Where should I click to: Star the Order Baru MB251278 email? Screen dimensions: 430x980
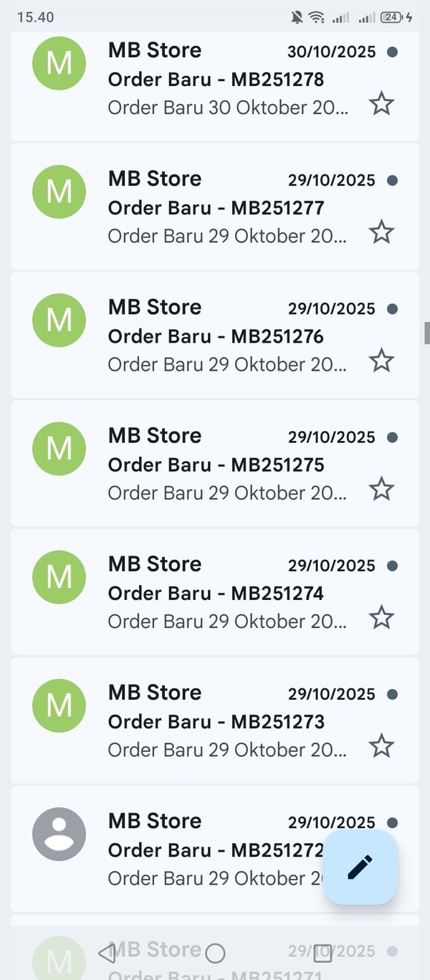pyautogui.click(x=381, y=105)
